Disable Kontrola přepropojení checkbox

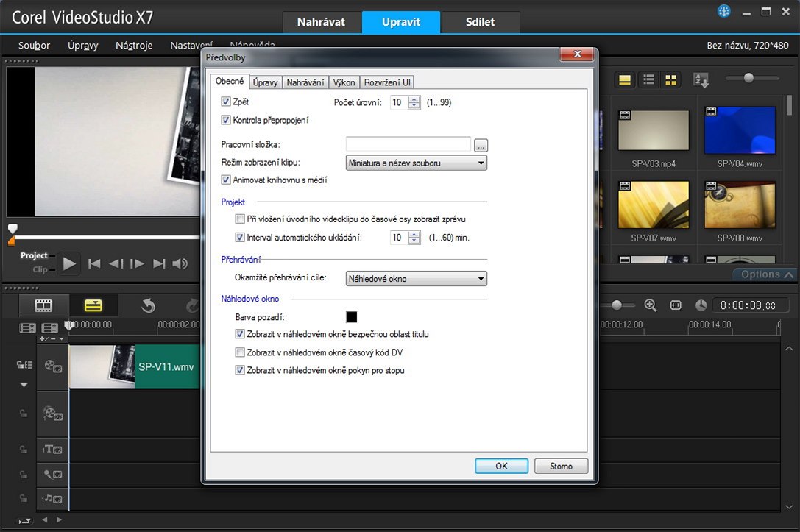[x=226, y=120]
